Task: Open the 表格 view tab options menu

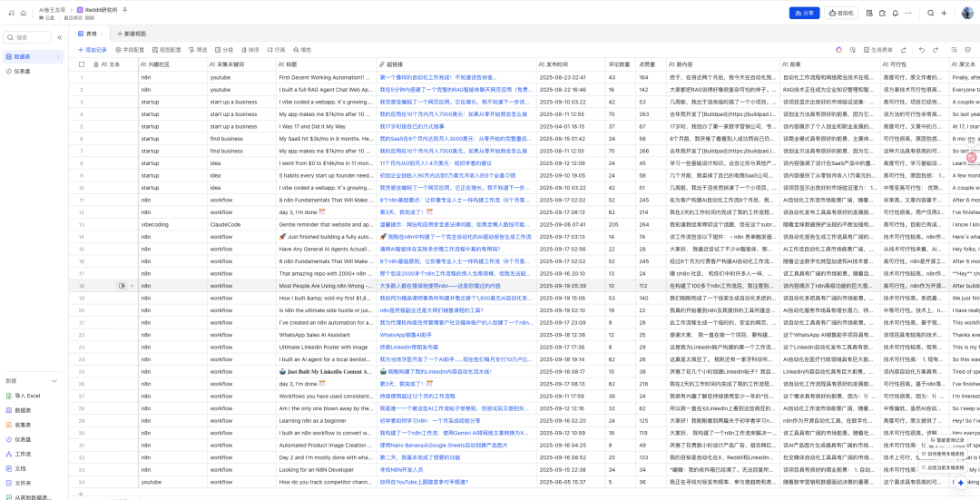Action: [x=103, y=33]
